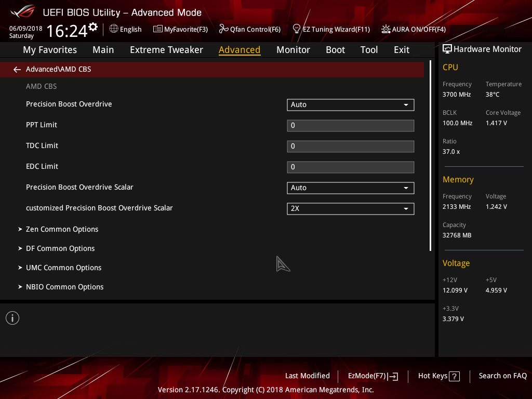Click the settings list vertical scrollbar

coord(430,156)
